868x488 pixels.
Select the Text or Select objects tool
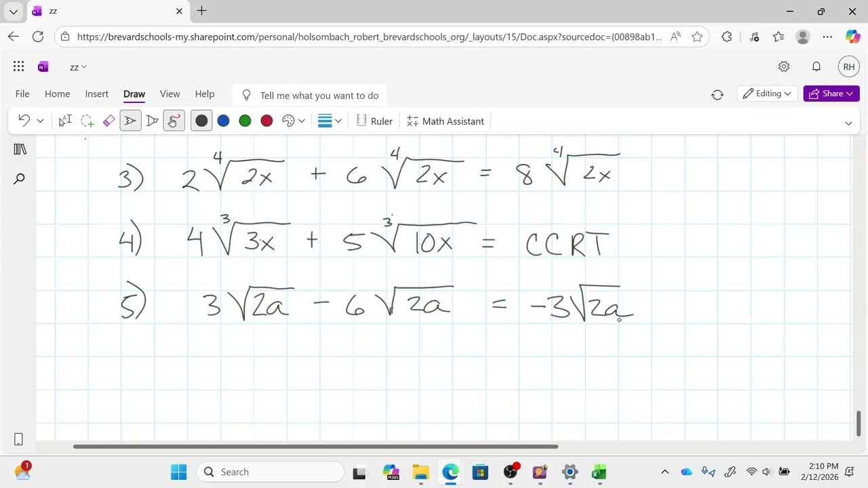pyautogui.click(x=65, y=121)
